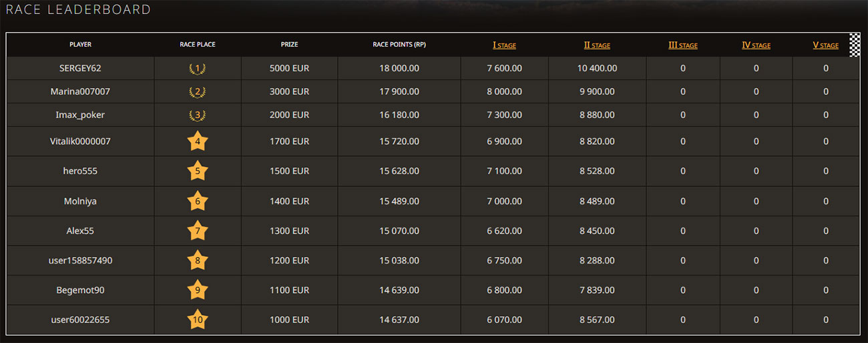The height and width of the screenshot is (343, 868).
Task: Select player SERGEY62 in the leaderboard
Action: 80,68
